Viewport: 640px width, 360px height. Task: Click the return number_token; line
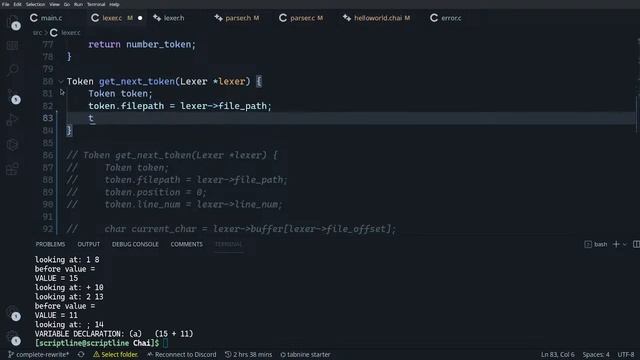click(142, 44)
